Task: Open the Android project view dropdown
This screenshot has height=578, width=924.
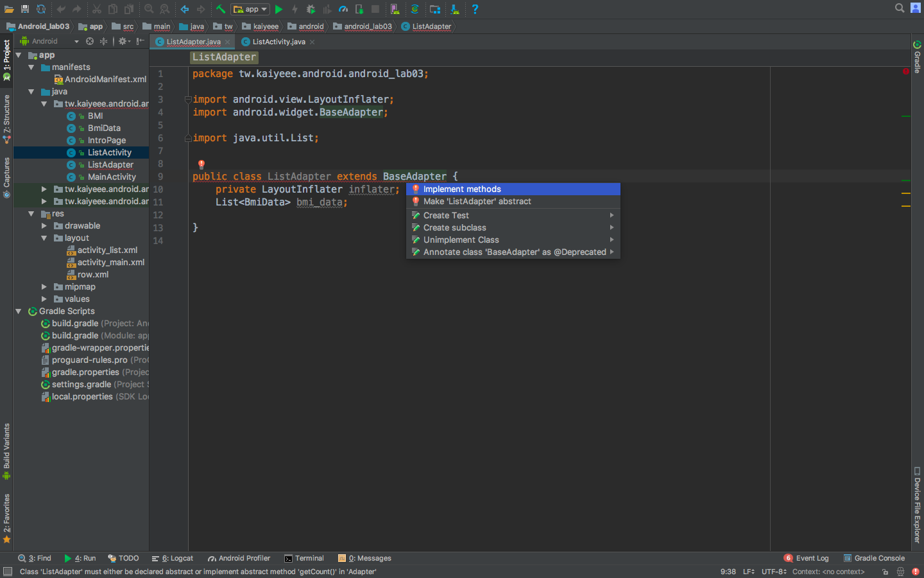Action: point(50,41)
